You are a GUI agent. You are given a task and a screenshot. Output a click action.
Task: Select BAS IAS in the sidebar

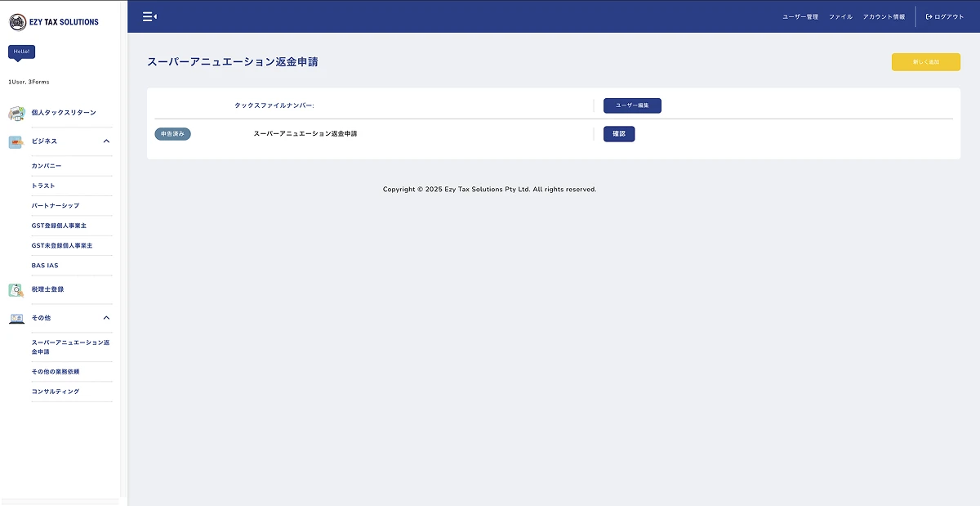(45, 266)
